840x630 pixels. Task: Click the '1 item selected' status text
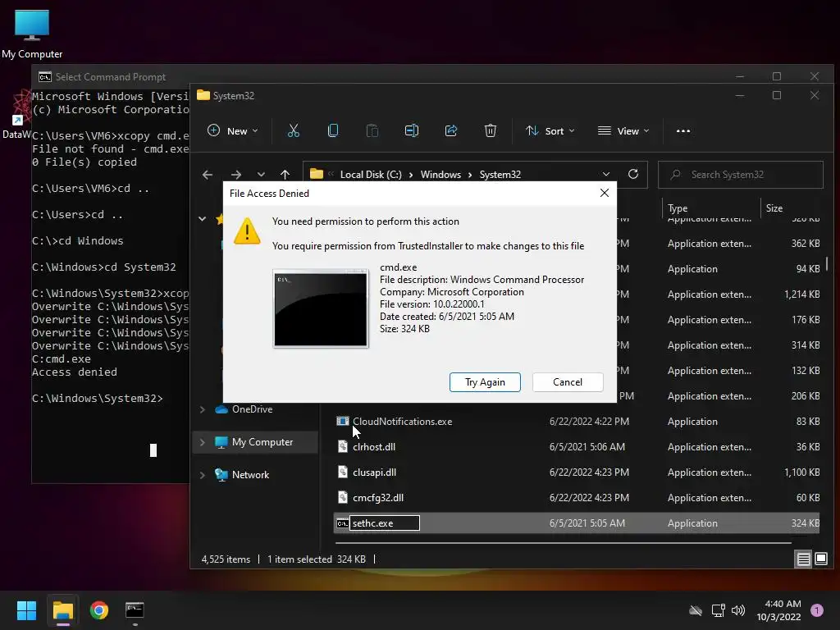pyautogui.click(x=299, y=559)
